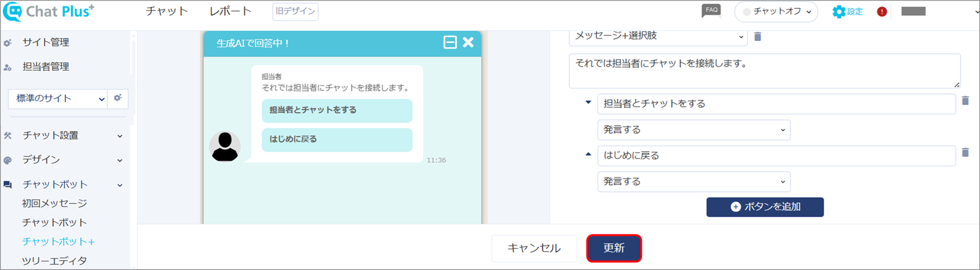The image size is (980, 270).
Task: Open the メッセージ+選択肢 type dropdown
Action: 658,36
